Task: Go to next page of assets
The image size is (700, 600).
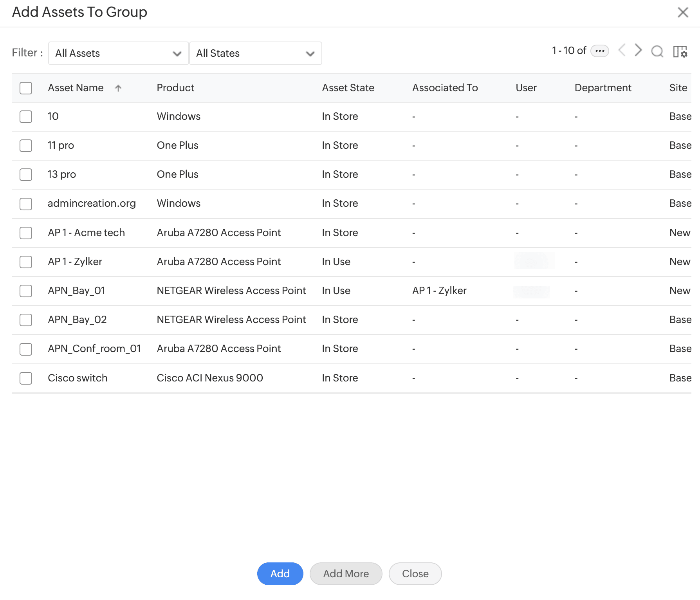Action: [638, 50]
